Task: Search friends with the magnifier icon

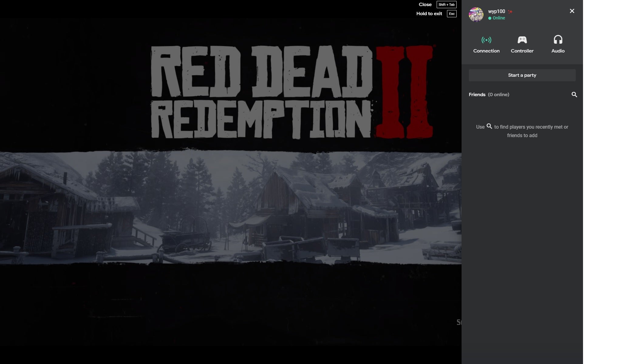Action: 574,95
